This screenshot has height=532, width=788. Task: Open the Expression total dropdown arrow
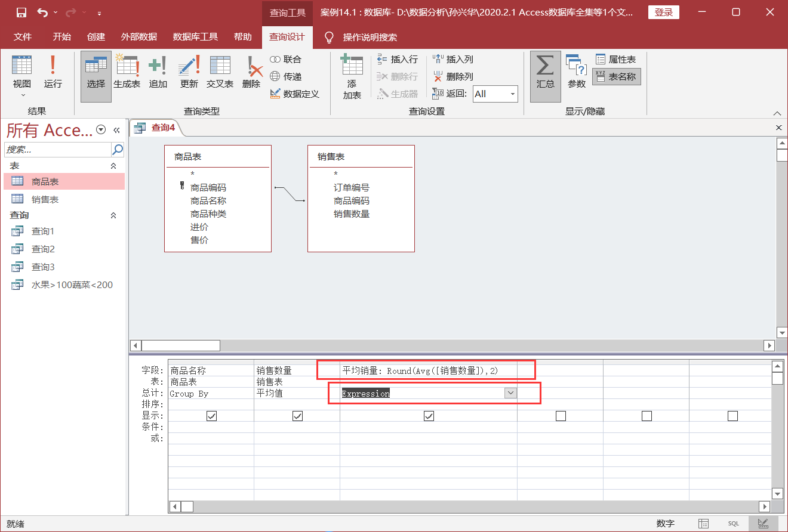pyautogui.click(x=510, y=394)
